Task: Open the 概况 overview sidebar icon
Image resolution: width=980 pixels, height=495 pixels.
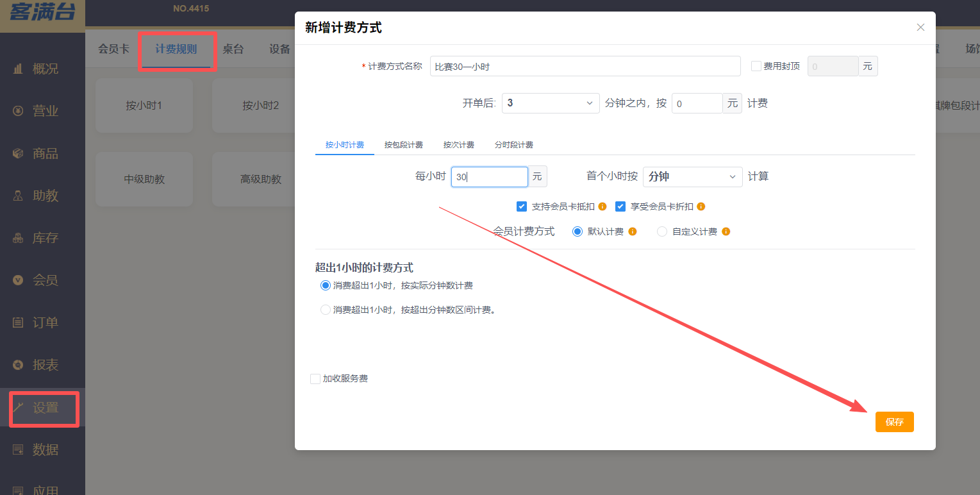Action: [19, 69]
